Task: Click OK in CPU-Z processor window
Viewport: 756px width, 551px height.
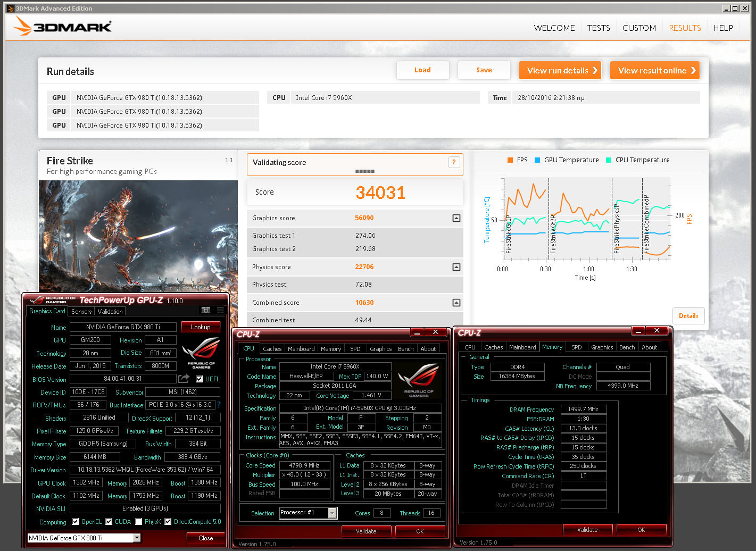Action: 420,531
